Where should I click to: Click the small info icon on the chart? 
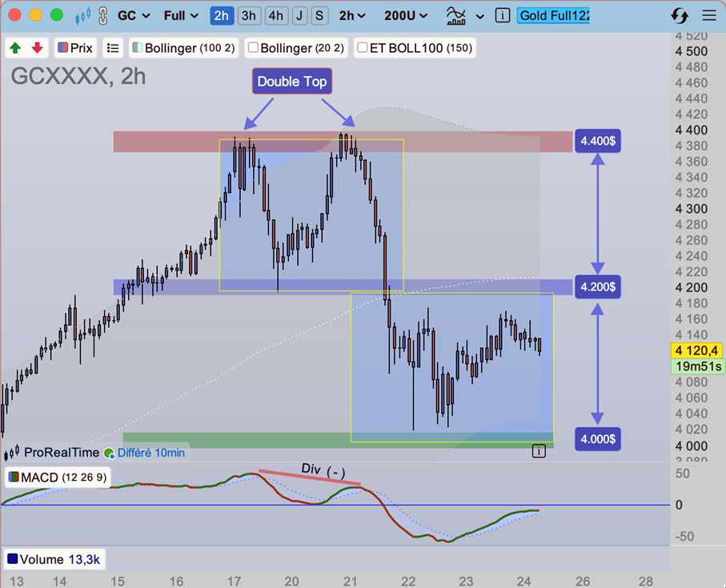tap(539, 451)
